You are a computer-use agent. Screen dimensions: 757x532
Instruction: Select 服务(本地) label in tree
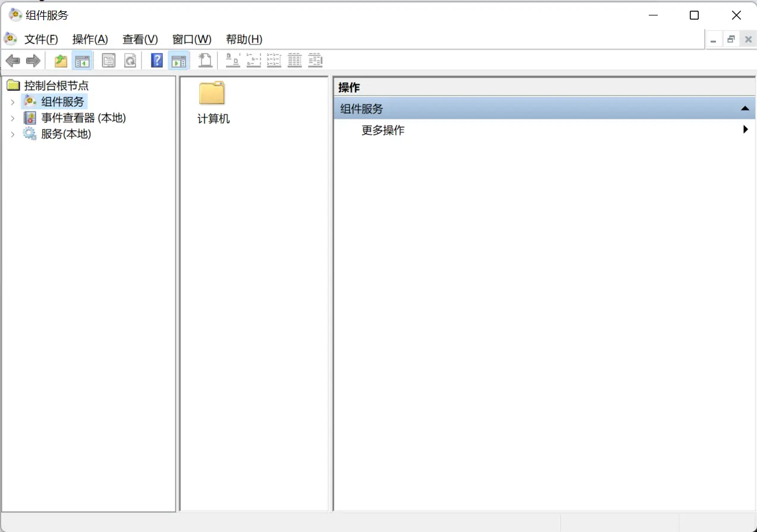66,134
